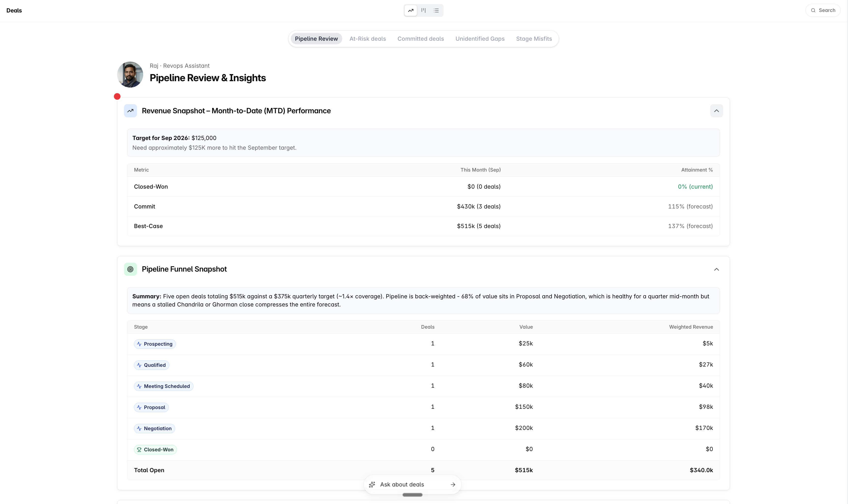Viewport: 848px width, 504px height.
Task: Click the 'Total Open' row label
Action: point(149,470)
